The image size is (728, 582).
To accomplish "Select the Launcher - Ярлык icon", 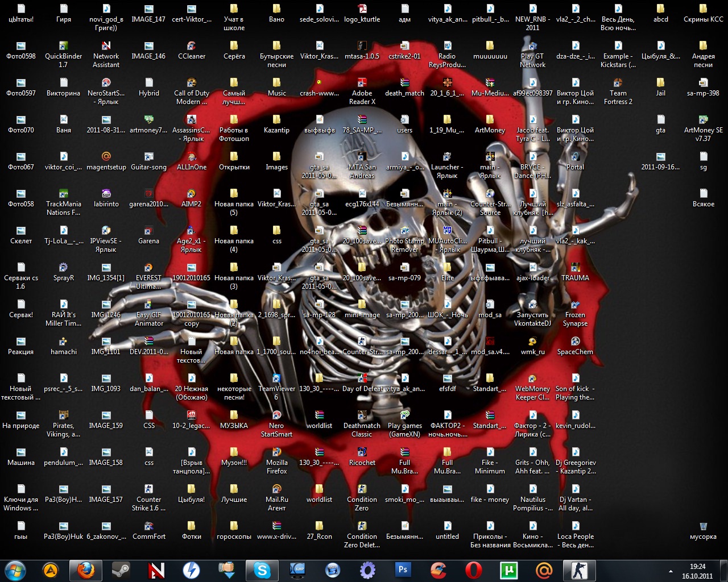I will click(448, 165).
